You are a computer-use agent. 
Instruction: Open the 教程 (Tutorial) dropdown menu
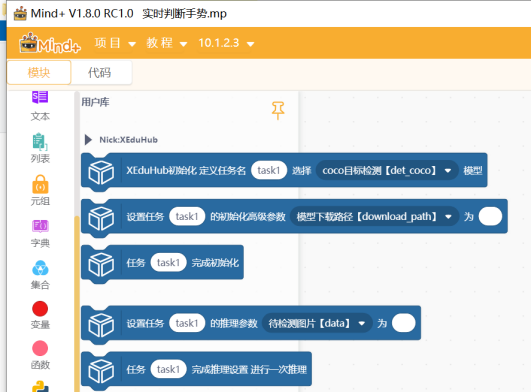[x=167, y=43]
